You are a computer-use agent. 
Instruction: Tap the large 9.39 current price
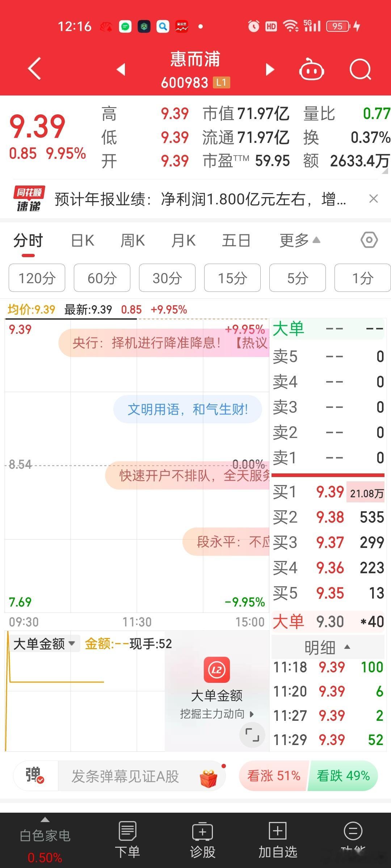point(37,126)
